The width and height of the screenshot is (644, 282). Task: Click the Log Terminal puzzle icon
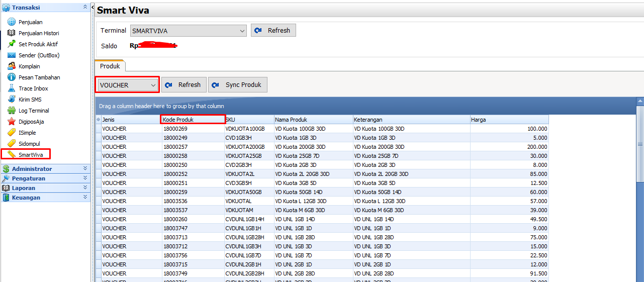coord(11,111)
